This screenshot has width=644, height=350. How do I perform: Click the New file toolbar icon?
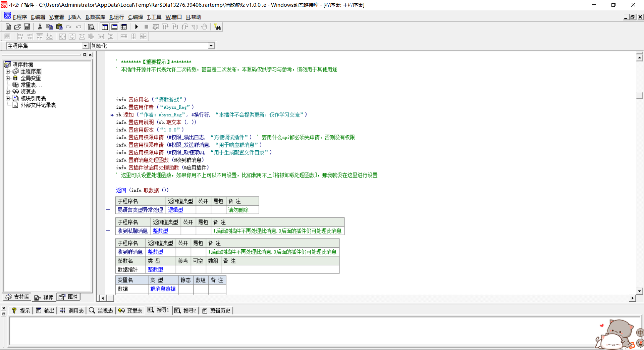click(8, 27)
